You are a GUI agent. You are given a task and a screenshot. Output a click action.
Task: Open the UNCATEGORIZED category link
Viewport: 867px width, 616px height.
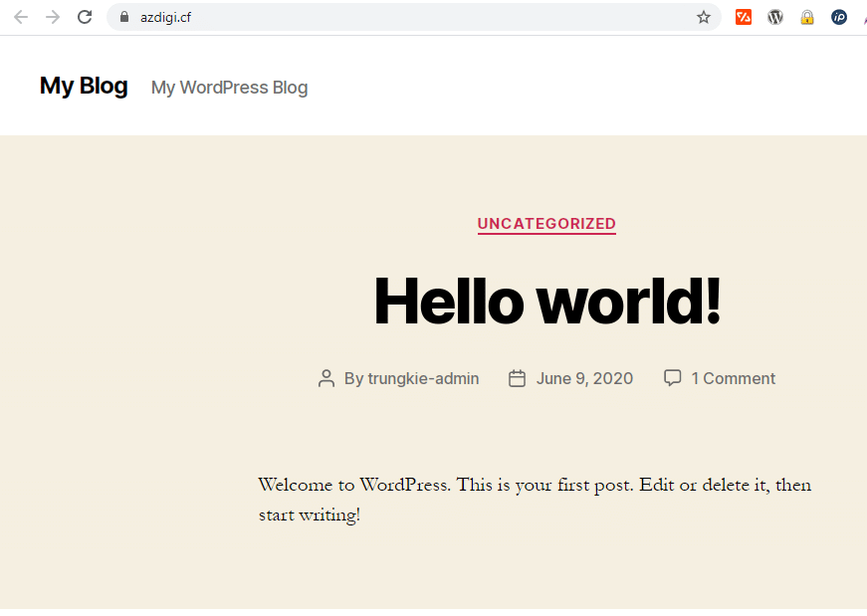tap(546, 224)
